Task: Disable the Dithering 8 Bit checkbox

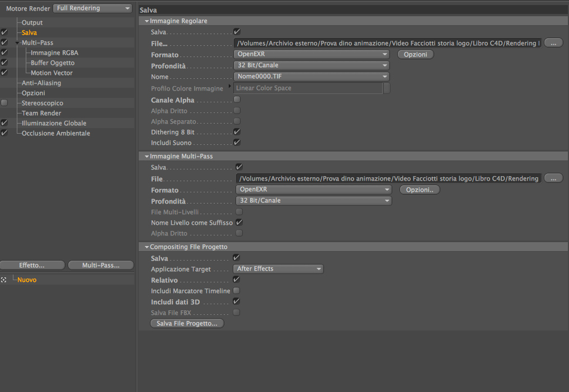Action: point(237,131)
